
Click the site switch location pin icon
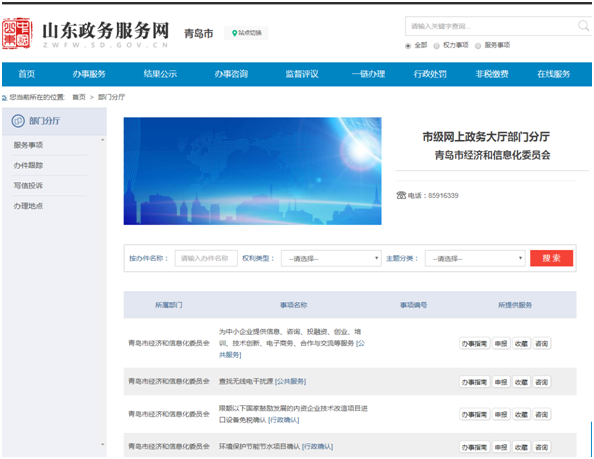click(x=234, y=33)
